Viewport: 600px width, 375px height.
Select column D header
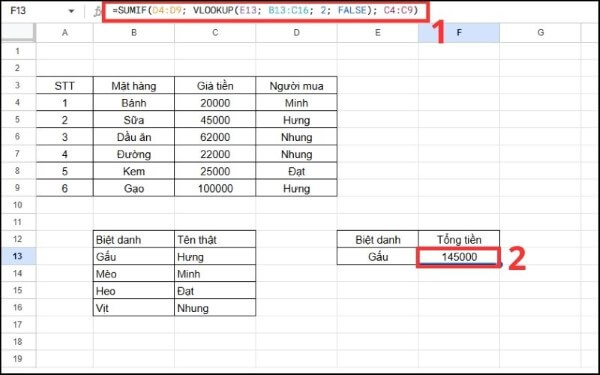tap(297, 33)
